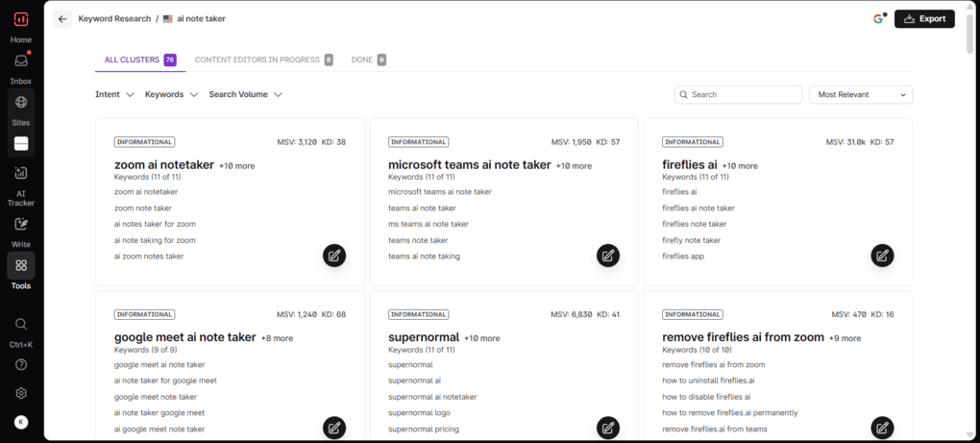Image resolution: width=980 pixels, height=443 pixels.
Task: Switch to the Done tab
Action: click(x=368, y=60)
